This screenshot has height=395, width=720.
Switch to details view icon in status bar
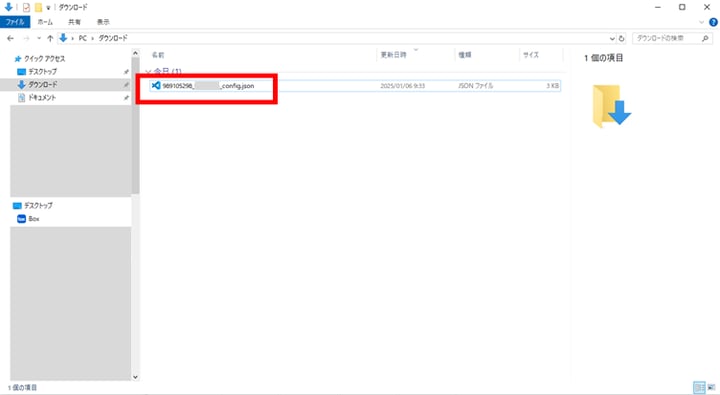[699, 388]
